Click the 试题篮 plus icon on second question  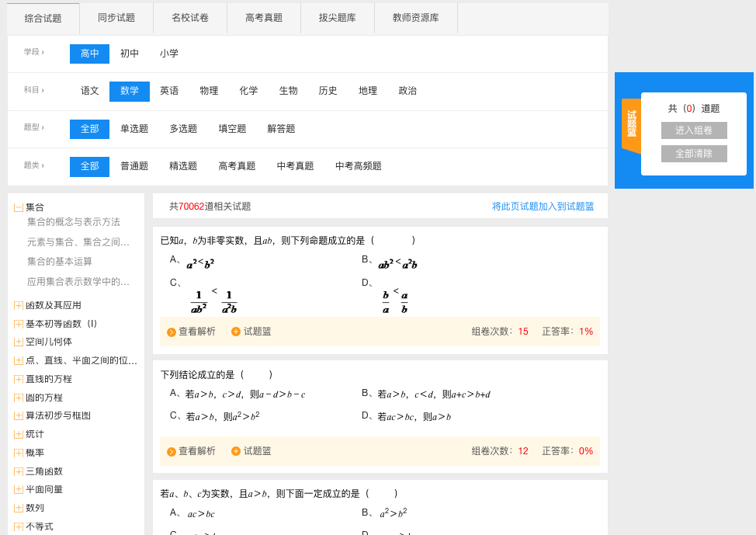pos(236,451)
